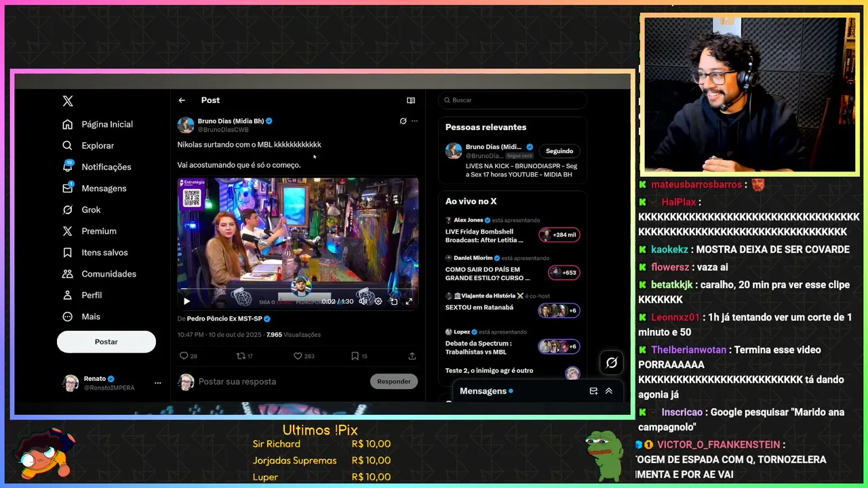Click the Grok icon on the post
The width and height of the screenshot is (868, 488).
pyautogui.click(x=403, y=121)
